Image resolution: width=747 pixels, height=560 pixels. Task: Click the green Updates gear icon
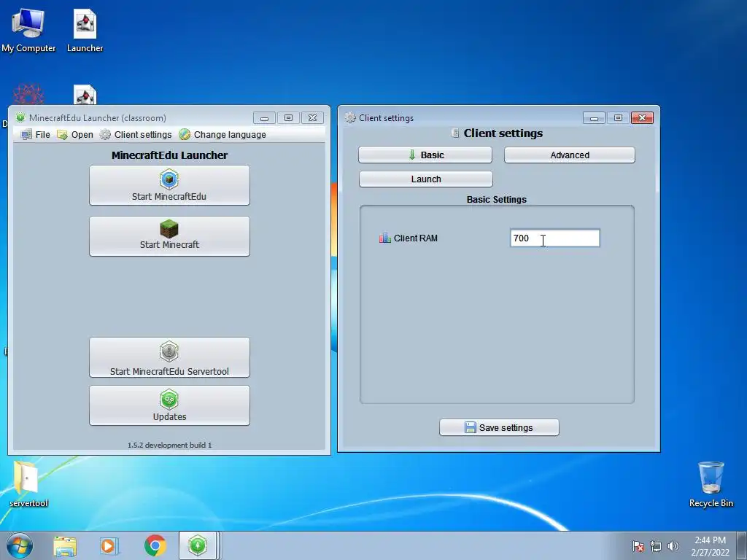pos(169,400)
